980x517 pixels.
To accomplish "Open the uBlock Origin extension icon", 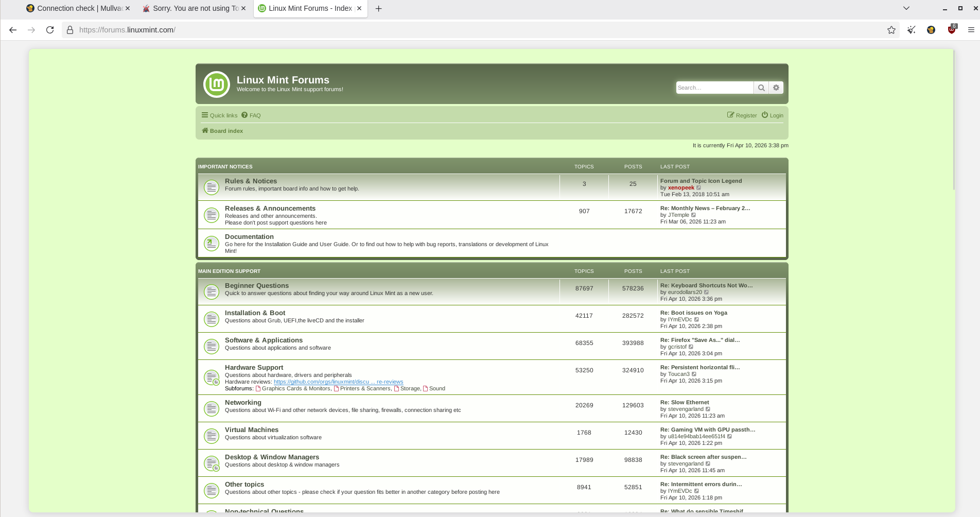I will tap(952, 30).
